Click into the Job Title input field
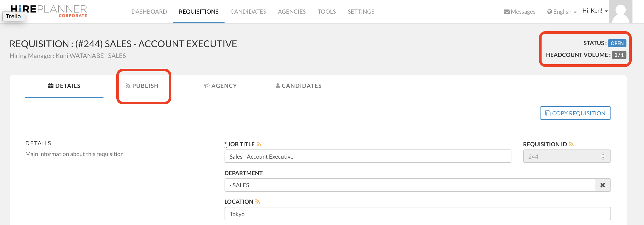 (368, 156)
